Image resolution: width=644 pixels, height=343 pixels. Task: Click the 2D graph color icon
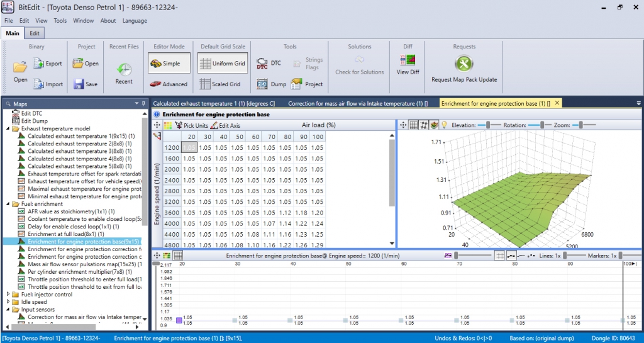pyautogui.click(x=167, y=256)
